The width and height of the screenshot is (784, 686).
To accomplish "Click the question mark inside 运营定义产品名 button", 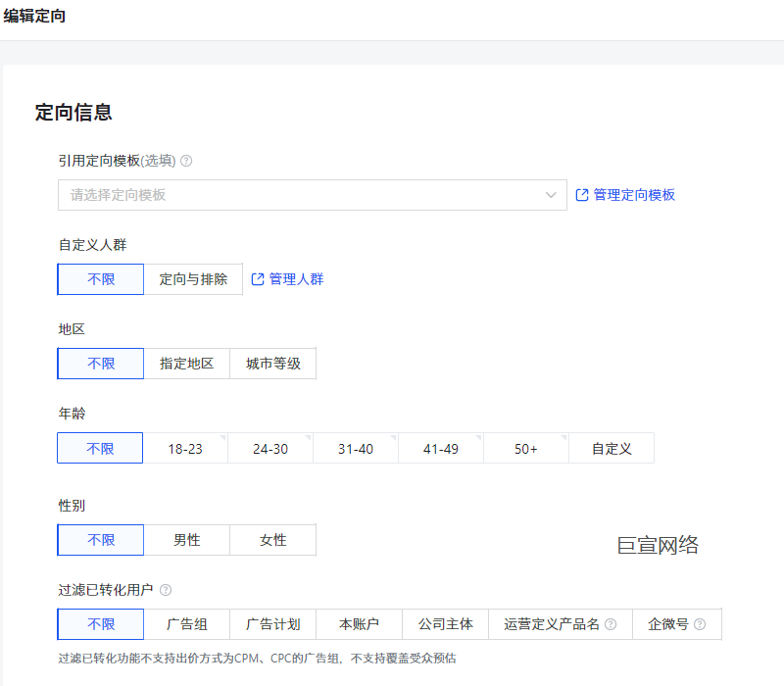I will 611,623.
